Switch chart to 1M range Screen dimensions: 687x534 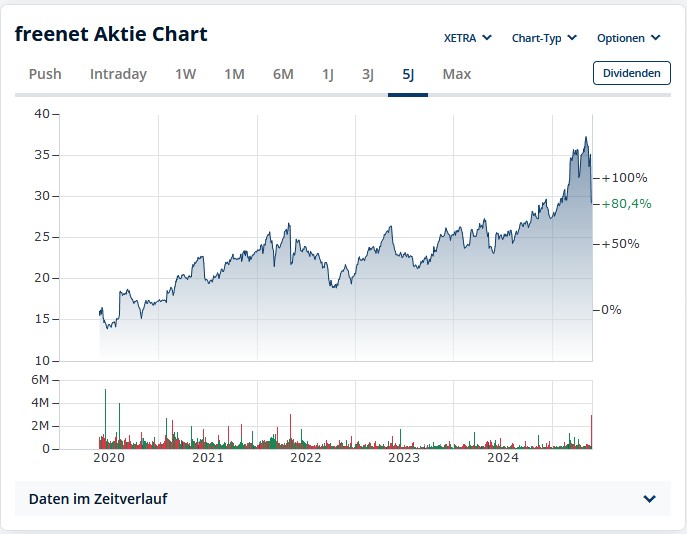tap(234, 74)
